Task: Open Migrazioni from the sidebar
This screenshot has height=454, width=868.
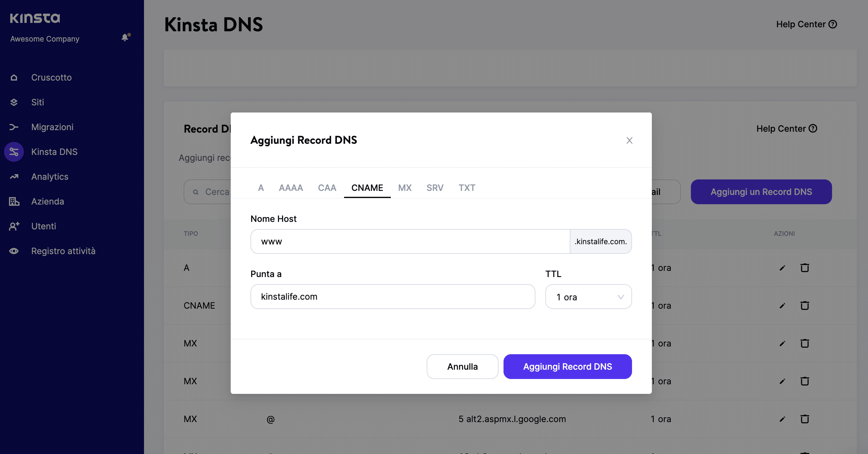Action: pyautogui.click(x=52, y=127)
